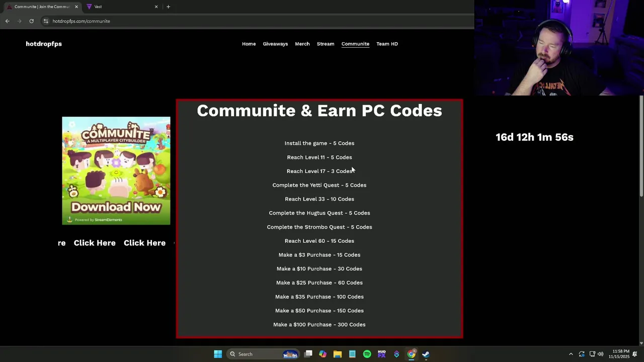Open the purple diamond app in taskbar
This screenshot has height=362, width=644.
[396, 354]
